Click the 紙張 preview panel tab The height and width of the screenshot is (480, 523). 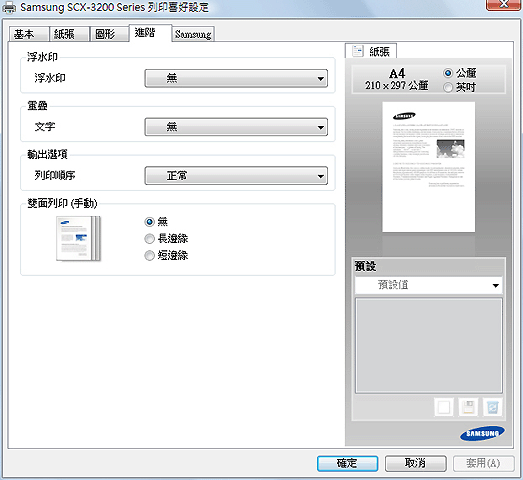[371, 51]
